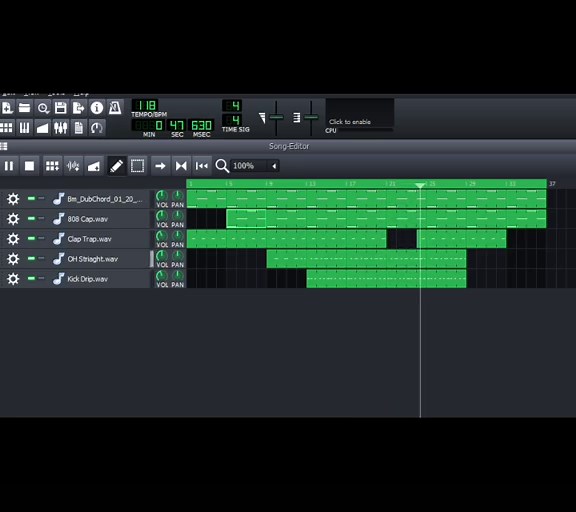Mute the Clap Trap.wav track
Viewport: 576px width, 512px height.
tap(31, 238)
